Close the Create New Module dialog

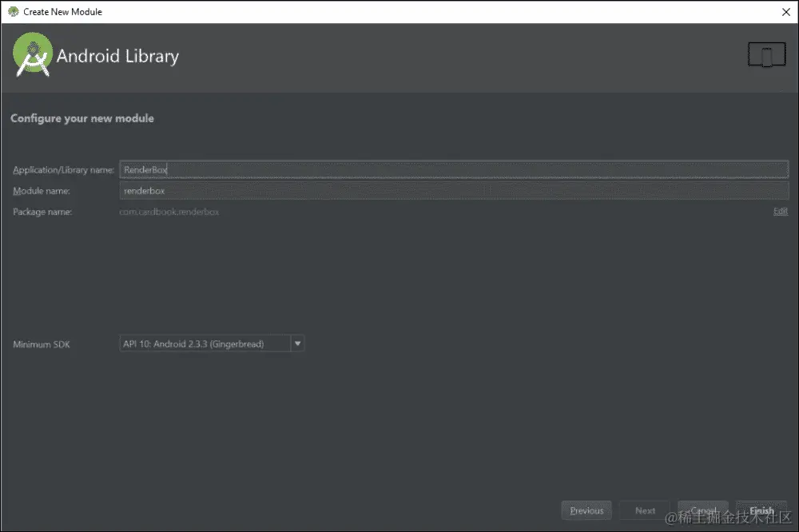pos(785,11)
